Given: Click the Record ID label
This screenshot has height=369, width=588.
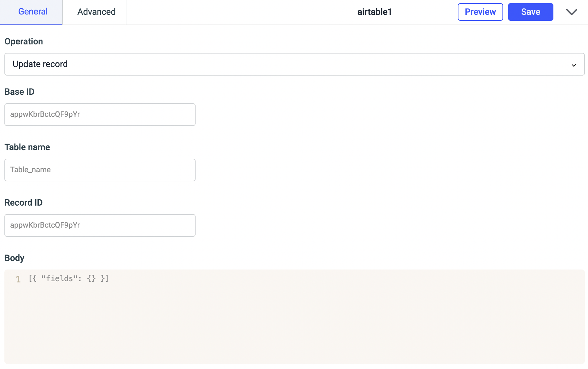Looking at the screenshot, I should click(x=24, y=203).
